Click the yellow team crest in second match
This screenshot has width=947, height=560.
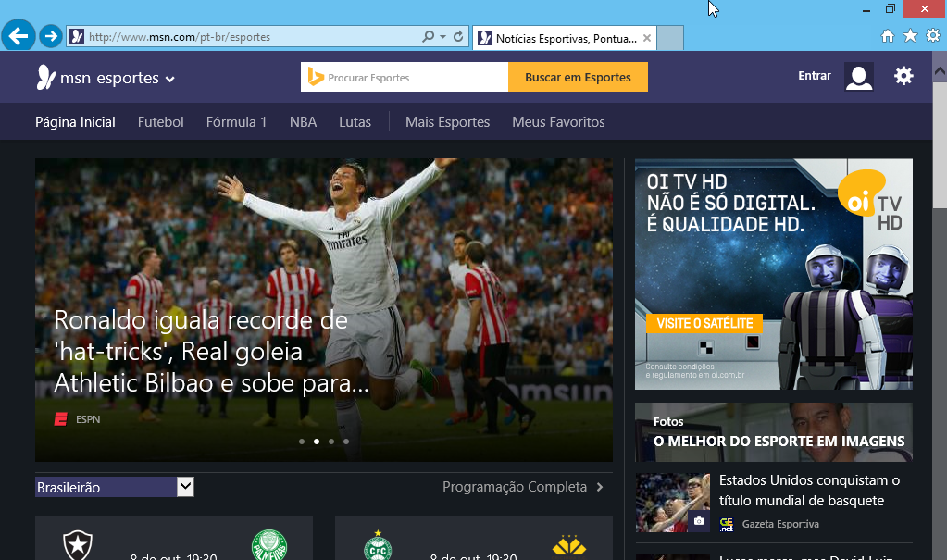(x=569, y=545)
